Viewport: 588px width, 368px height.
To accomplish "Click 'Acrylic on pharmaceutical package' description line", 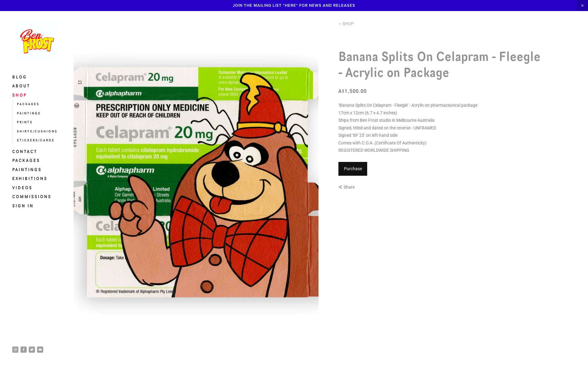I will click(408, 105).
